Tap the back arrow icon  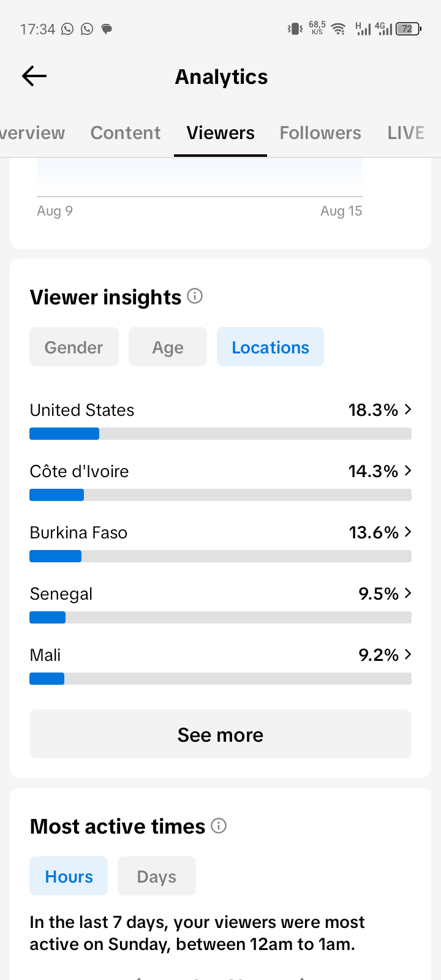click(34, 76)
